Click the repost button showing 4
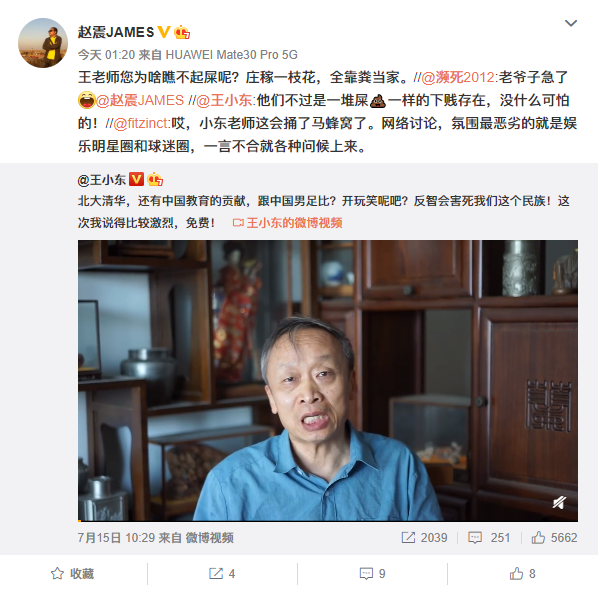 [222, 574]
